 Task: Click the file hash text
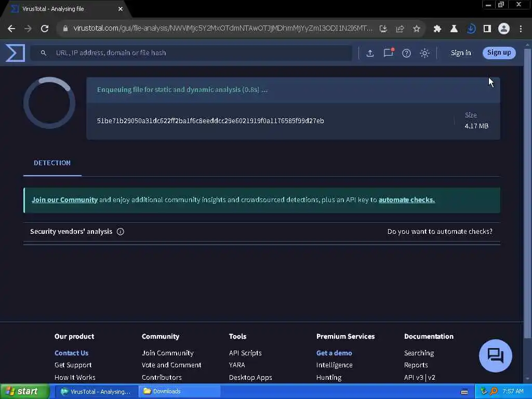click(x=210, y=121)
